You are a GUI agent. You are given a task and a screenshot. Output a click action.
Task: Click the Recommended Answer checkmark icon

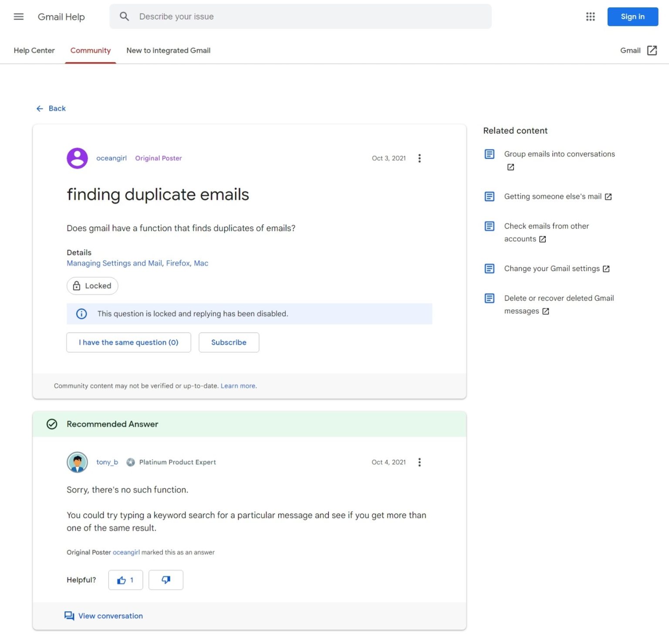pyautogui.click(x=52, y=424)
